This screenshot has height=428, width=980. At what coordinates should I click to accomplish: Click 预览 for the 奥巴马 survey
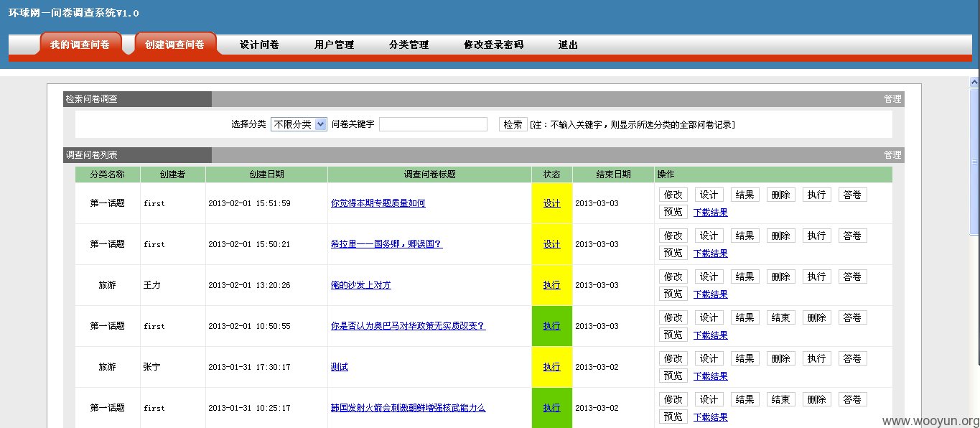click(x=673, y=335)
